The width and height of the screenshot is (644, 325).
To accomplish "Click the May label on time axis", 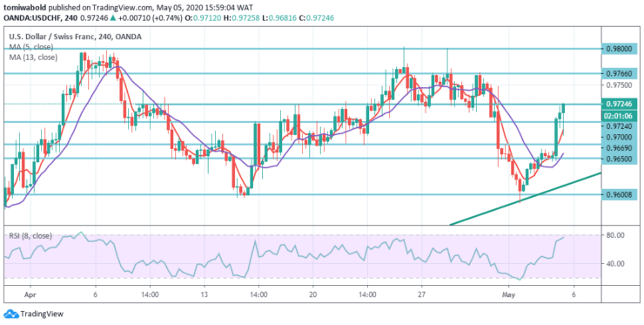I will pyautogui.click(x=508, y=295).
